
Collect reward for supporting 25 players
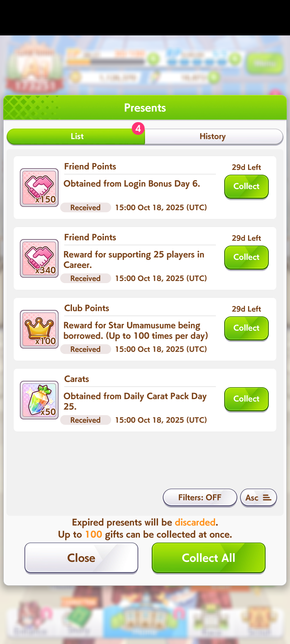coord(246,257)
